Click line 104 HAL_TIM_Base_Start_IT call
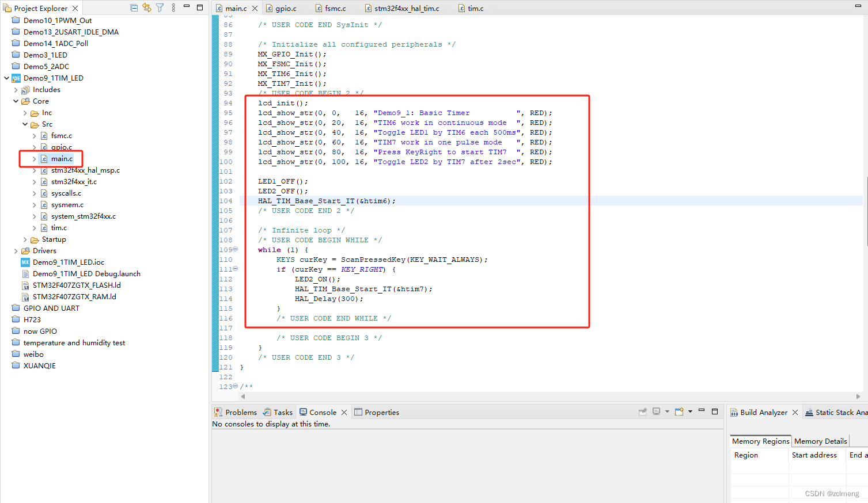Viewport: 868px width, 503px height. (x=326, y=200)
